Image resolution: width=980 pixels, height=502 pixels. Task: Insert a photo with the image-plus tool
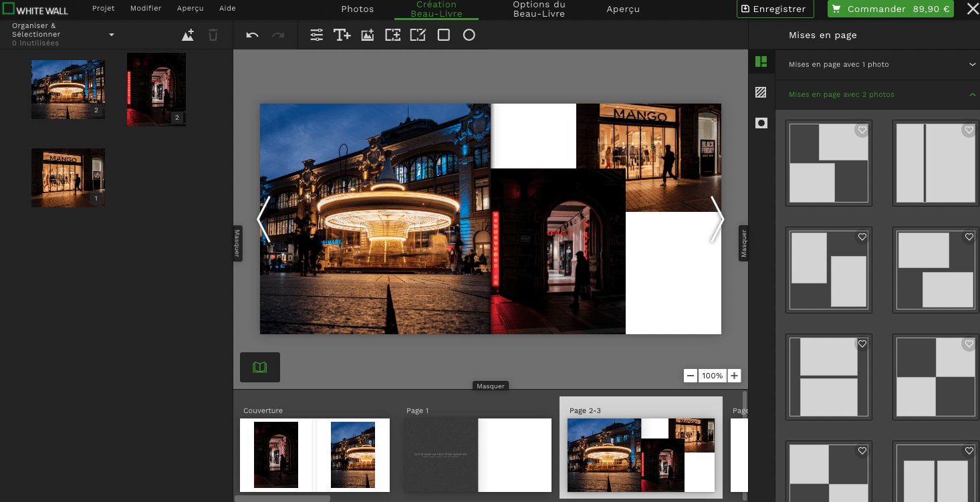pos(368,35)
